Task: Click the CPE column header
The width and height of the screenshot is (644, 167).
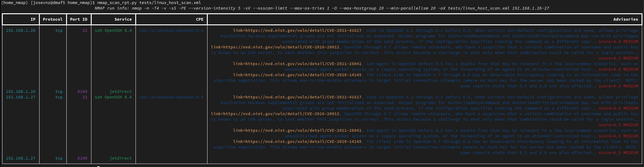Action: pos(199,19)
